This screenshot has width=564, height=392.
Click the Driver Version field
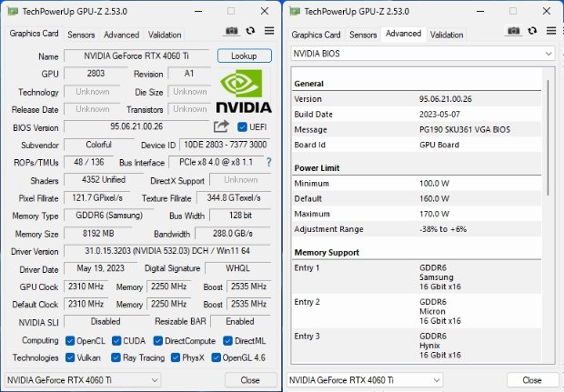coord(167,251)
